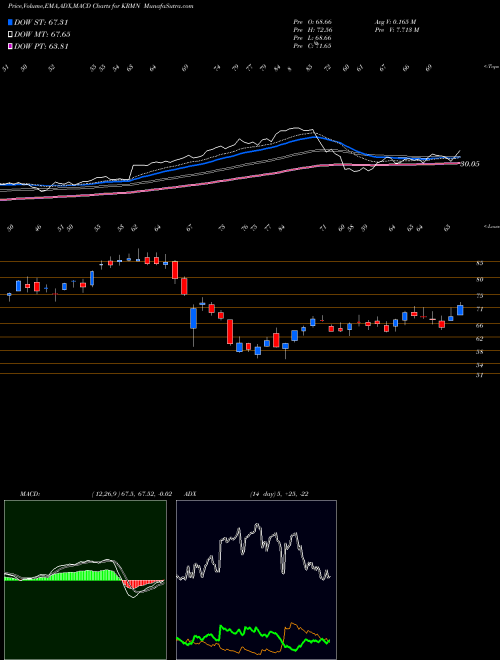Click the 30.05 label on the EMA chart

(x=470, y=164)
